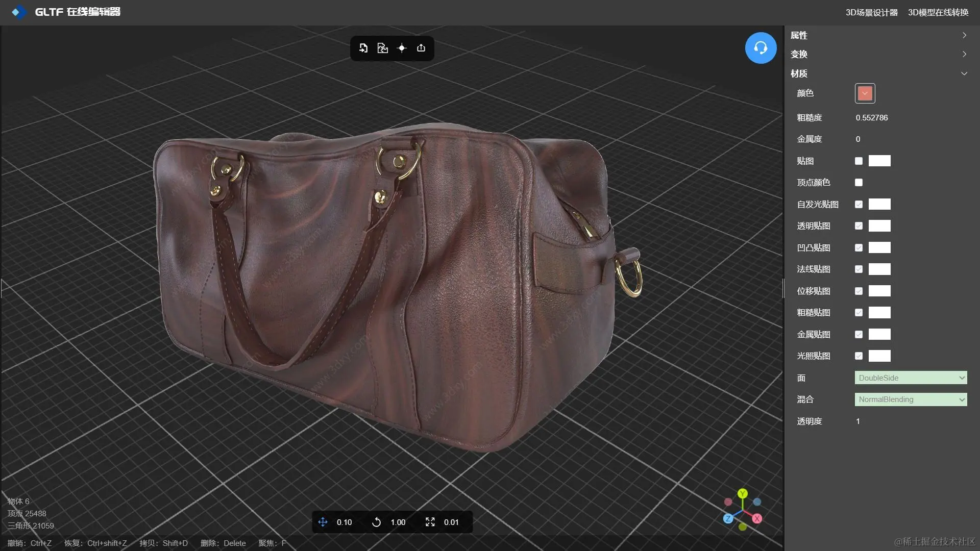Click the export upload icon
This screenshot has width=980, height=551.
coord(421,48)
